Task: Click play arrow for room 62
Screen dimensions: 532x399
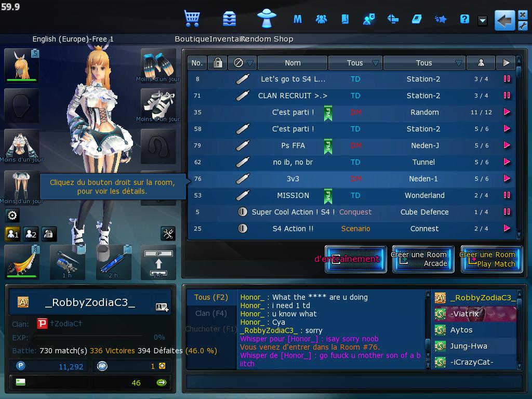Action: (x=507, y=162)
